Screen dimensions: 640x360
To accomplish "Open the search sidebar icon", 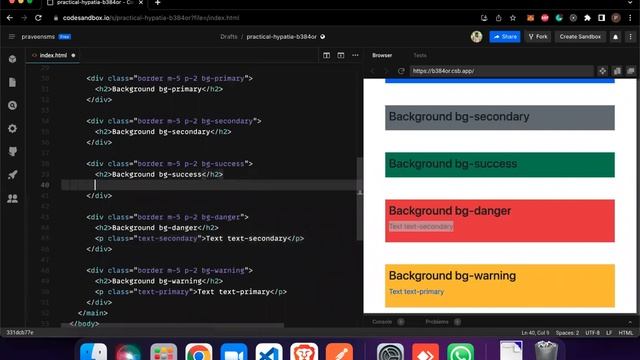I will [x=13, y=106].
